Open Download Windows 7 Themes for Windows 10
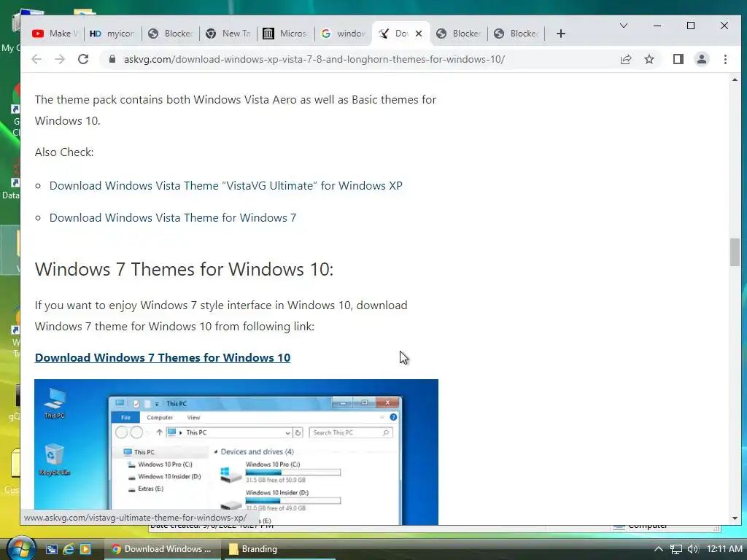 (x=163, y=357)
